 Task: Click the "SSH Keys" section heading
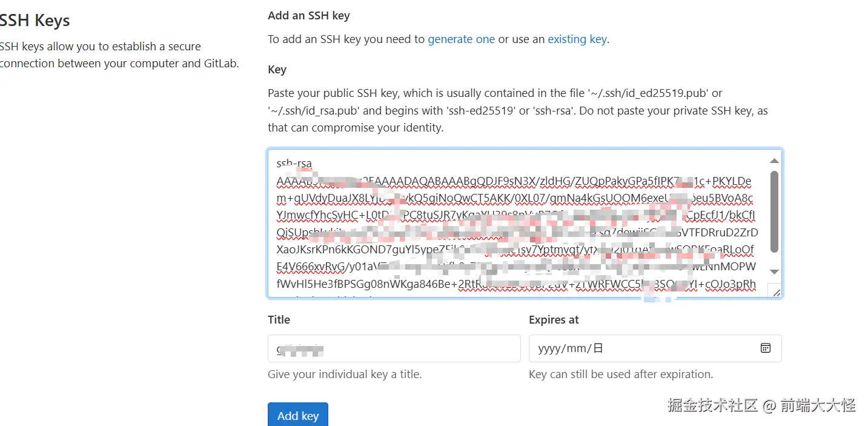click(34, 21)
